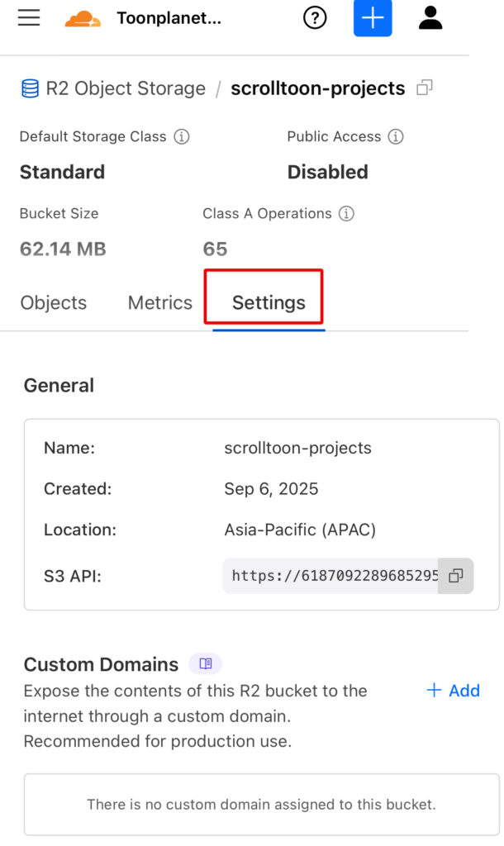The image size is (504, 846).
Task: Open the hamburger navigation menu
Action: click(x=29, y=18)
